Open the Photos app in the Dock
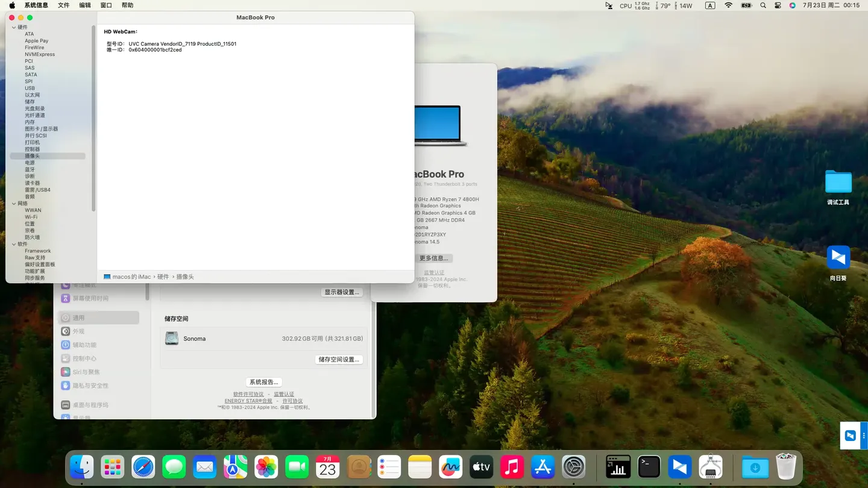868x488 pixels. (266, 467)
